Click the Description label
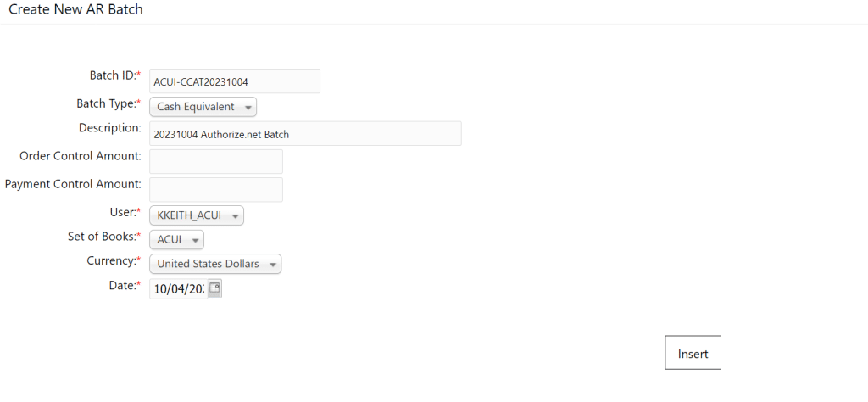 click(110, 128)
